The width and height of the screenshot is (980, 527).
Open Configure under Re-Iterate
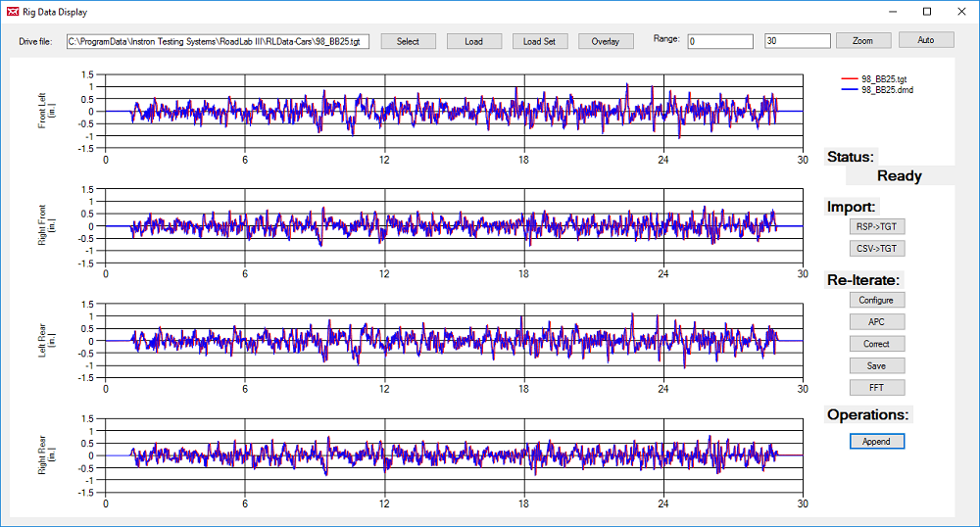(x=876, y=300)
